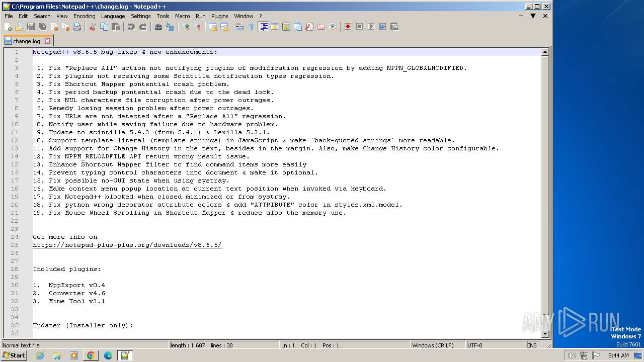Click the Close All documents toolbar icon
This screenshot has width=644, height=362.
pyautogui.click(x=65, y=27)
